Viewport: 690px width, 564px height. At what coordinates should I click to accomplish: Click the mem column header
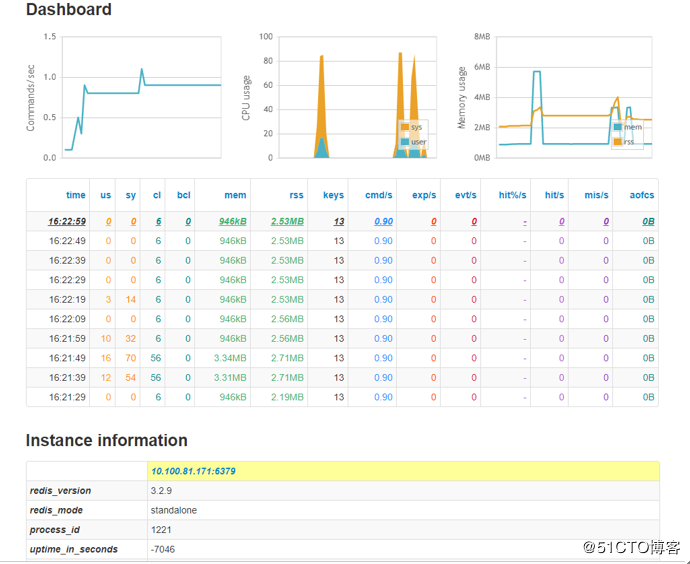[x=236, y=195]
